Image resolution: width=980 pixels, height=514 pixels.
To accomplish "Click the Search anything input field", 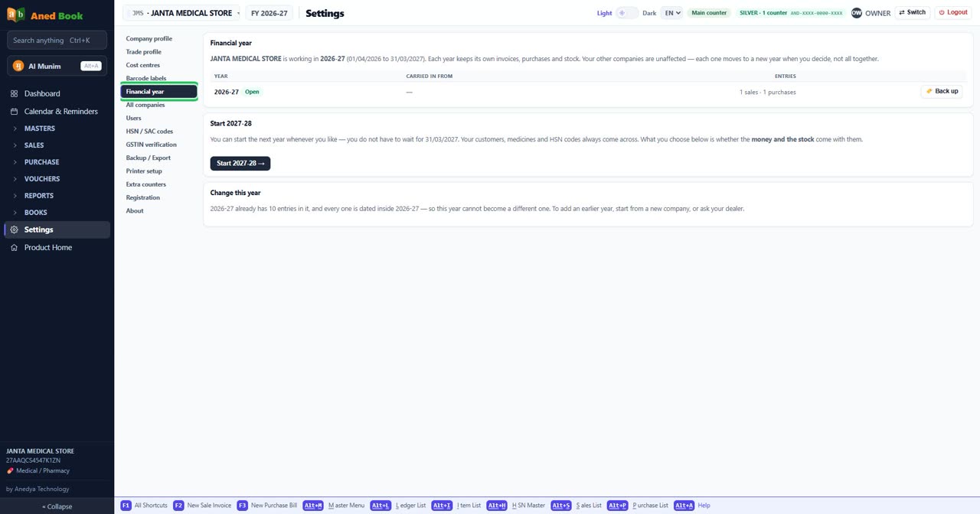I will (57, 40).
